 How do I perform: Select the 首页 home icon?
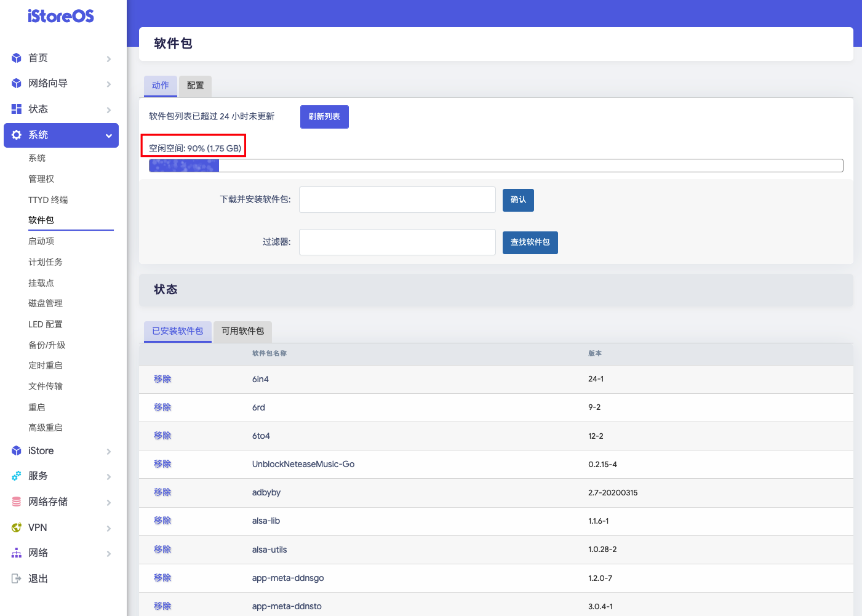16,57
